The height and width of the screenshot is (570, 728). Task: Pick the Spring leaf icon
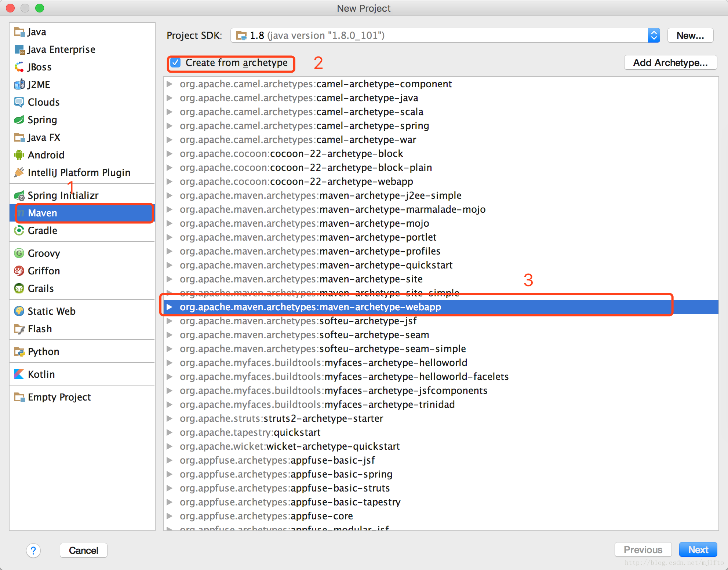[19, 120]
